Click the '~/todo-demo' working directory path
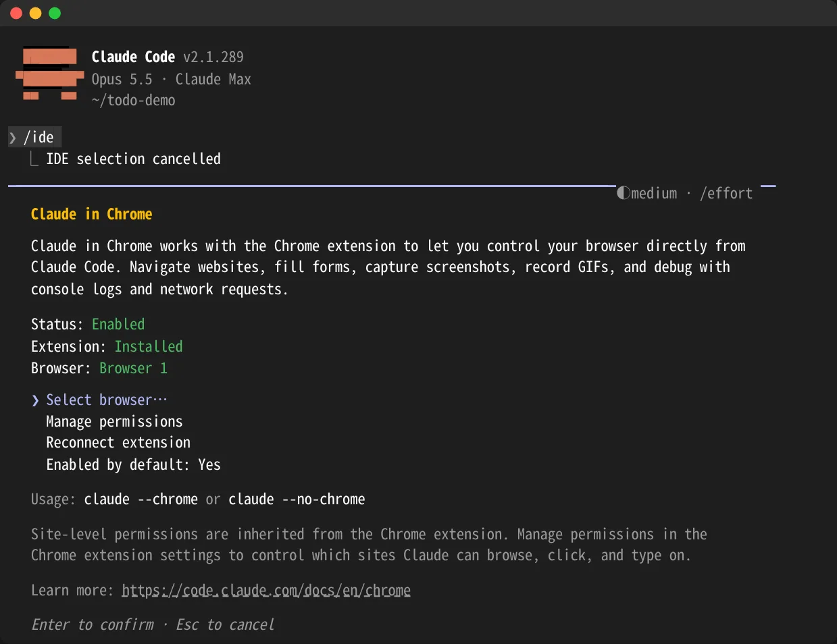Viewport: 837px width, 644px height. click(x=133, y=100)
